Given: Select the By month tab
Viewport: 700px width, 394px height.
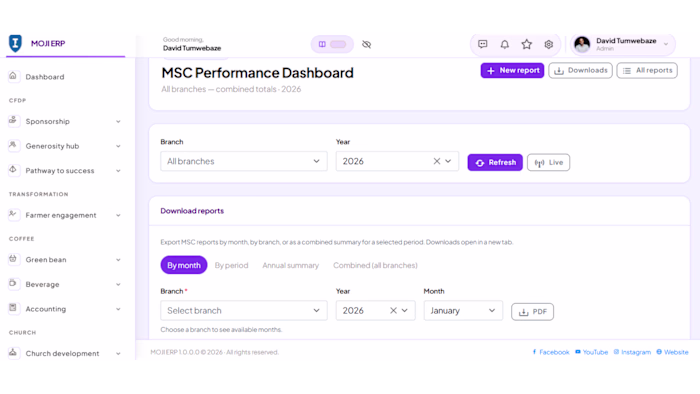Looking at the screenshot, I should point(184,265).
